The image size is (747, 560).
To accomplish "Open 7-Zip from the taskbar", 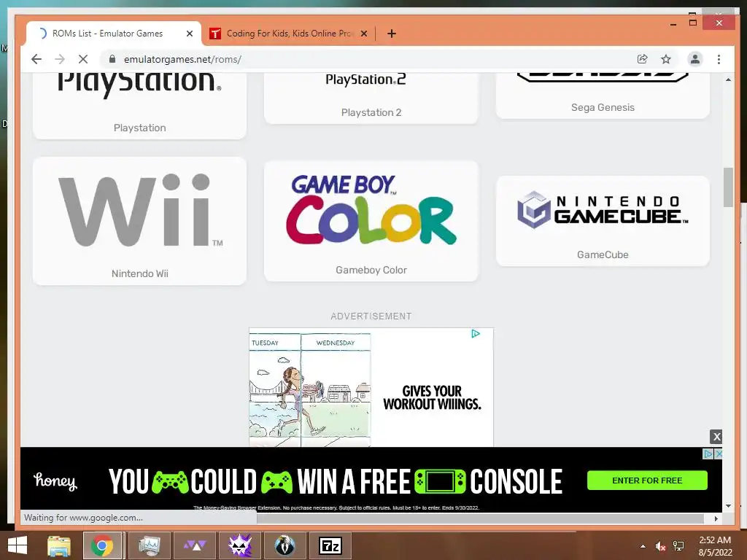I will point(330,545).
